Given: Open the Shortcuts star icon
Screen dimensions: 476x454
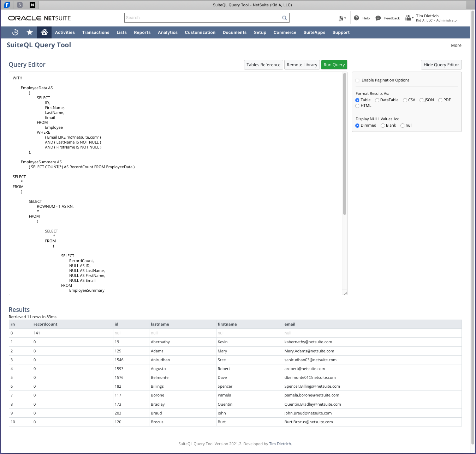Looking at the screenshot, I should point(30,32).
